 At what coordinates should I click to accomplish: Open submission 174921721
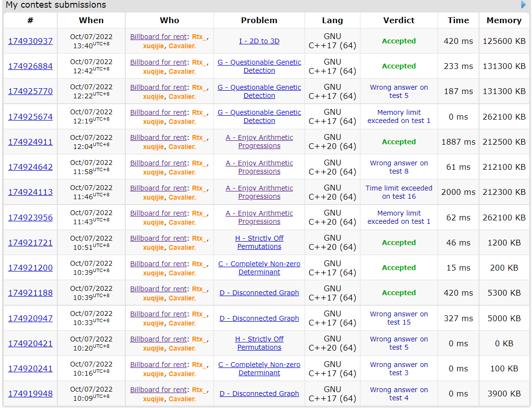[30, 243]
